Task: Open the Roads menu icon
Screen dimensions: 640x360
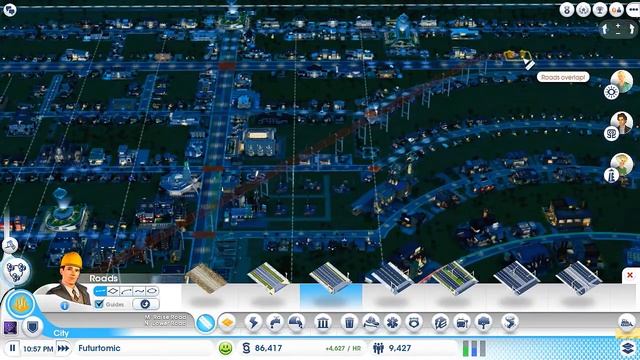Action: [x=205, y=323]
